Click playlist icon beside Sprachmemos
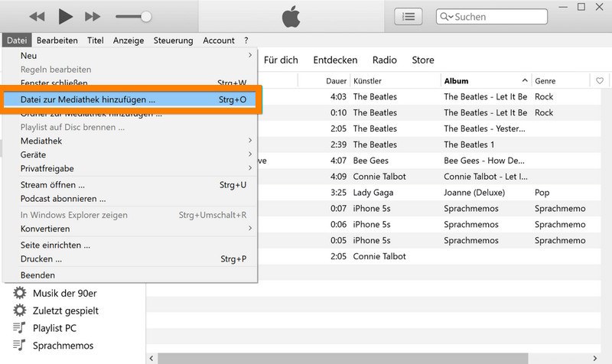The height and width of the screenshot is (364, 612). click(19, 345)
